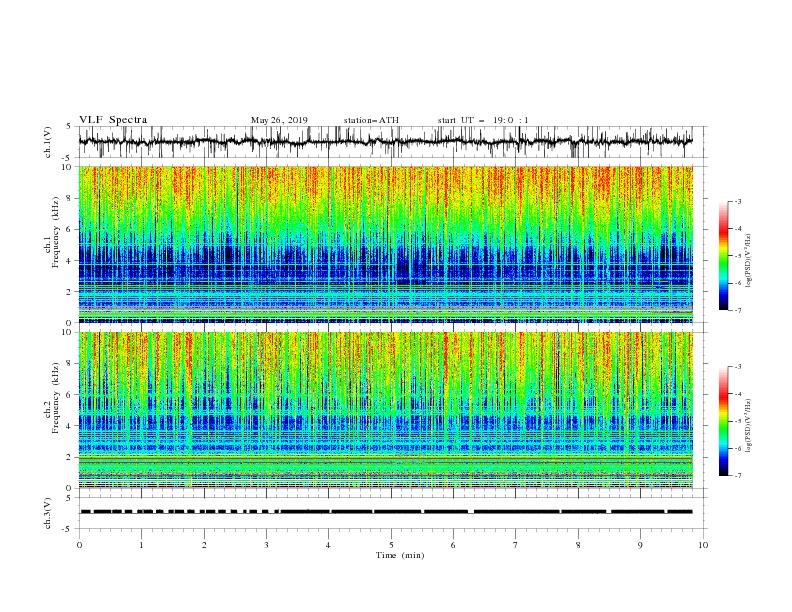Screen dimensions: 792x612
Task: Select the "May 26, 2019" date label
Action: 279,120
